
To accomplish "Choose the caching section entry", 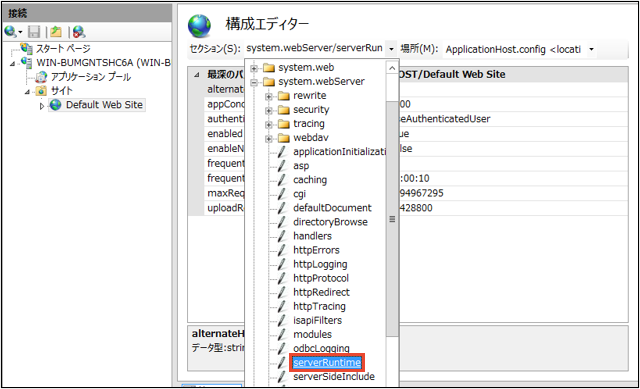I will coord(310,180).
